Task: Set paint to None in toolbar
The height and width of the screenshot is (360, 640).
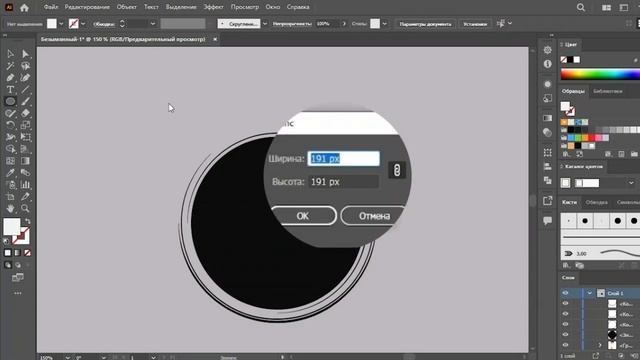Action: point(27,253)
